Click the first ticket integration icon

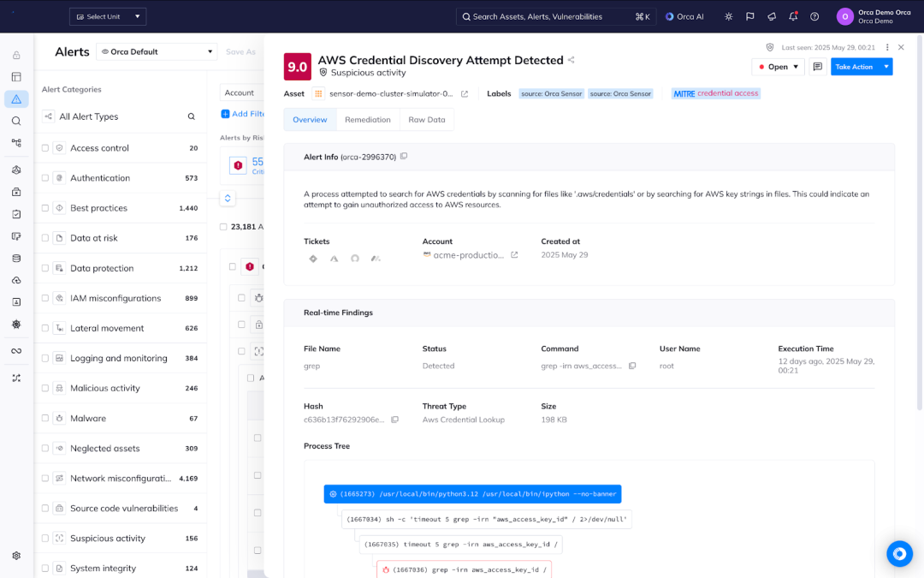click(x=313, y=259)
